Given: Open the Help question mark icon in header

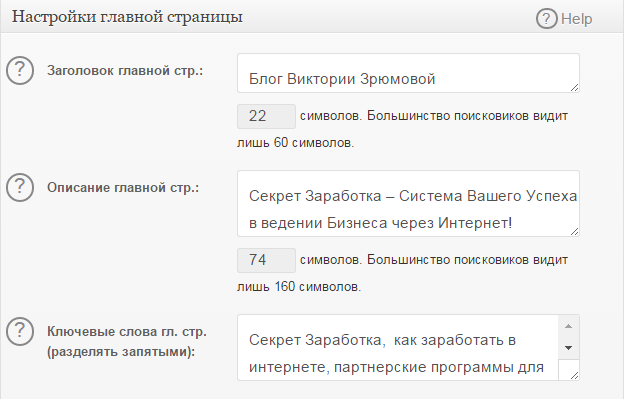Looking at the screenshot, I should point(546,19).
